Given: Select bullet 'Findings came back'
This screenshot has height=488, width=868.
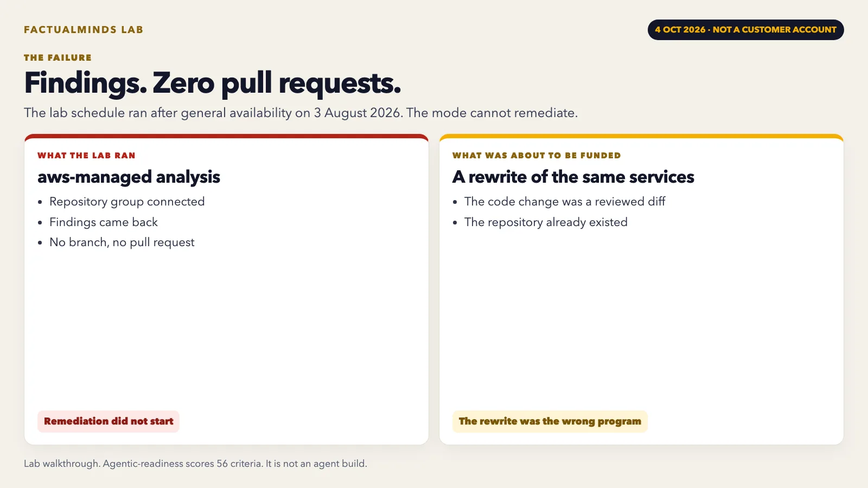Looking at the screenshot, I should 104,222.
